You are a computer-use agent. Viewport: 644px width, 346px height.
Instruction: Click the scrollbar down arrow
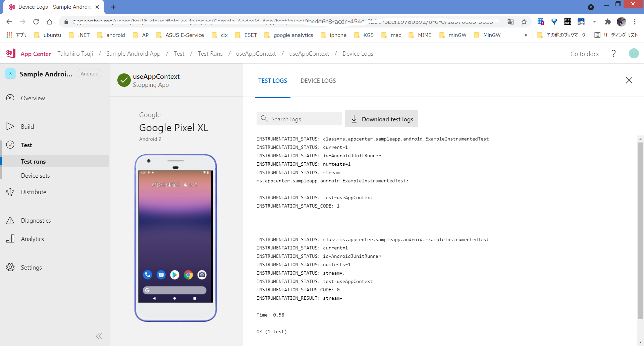coord(640,342)
